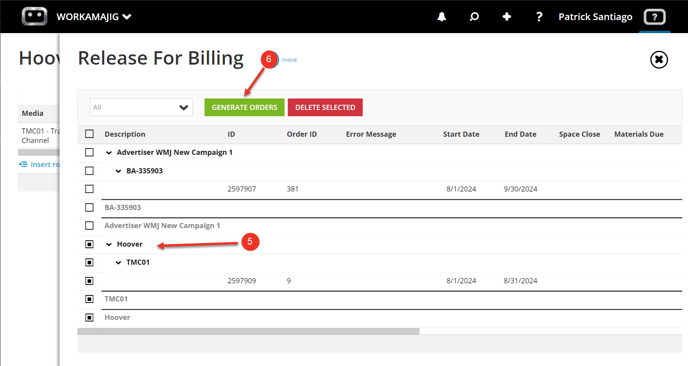
Task: Select Order ID cell 381
Action: [x=293, y=189]
